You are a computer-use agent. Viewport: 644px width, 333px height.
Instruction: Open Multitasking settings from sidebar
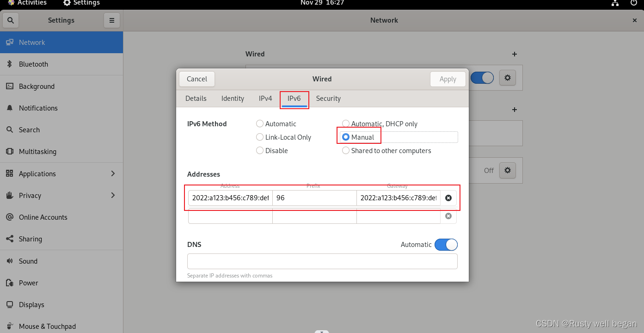[x=61, y=152]
